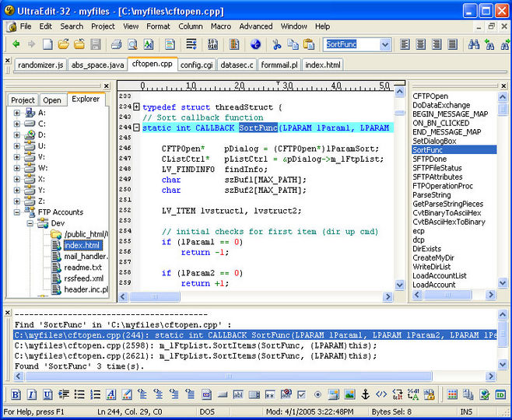The height and width of the screenshot is (420, 512).
Task: Click the Find binoculars icon
Action: coord(473,44)
